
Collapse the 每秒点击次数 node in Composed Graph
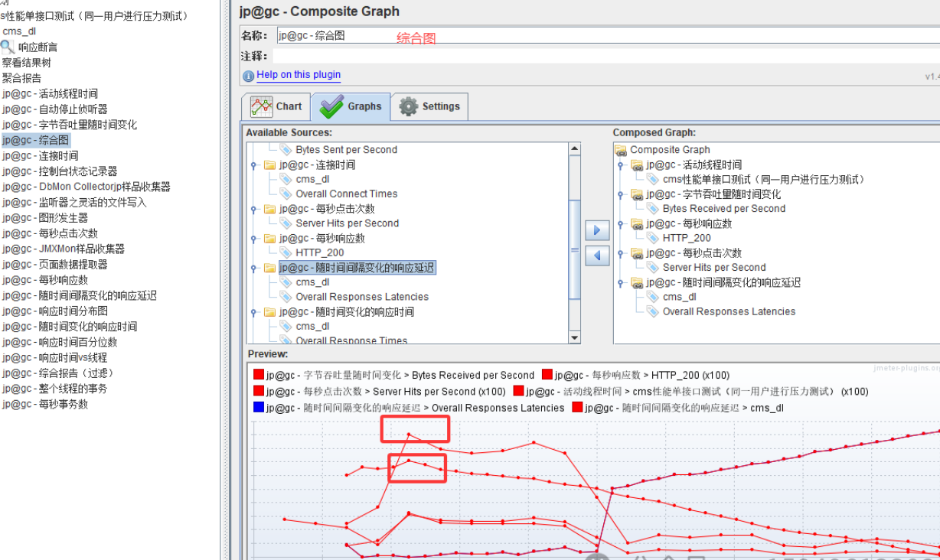(x=621, y=252)
